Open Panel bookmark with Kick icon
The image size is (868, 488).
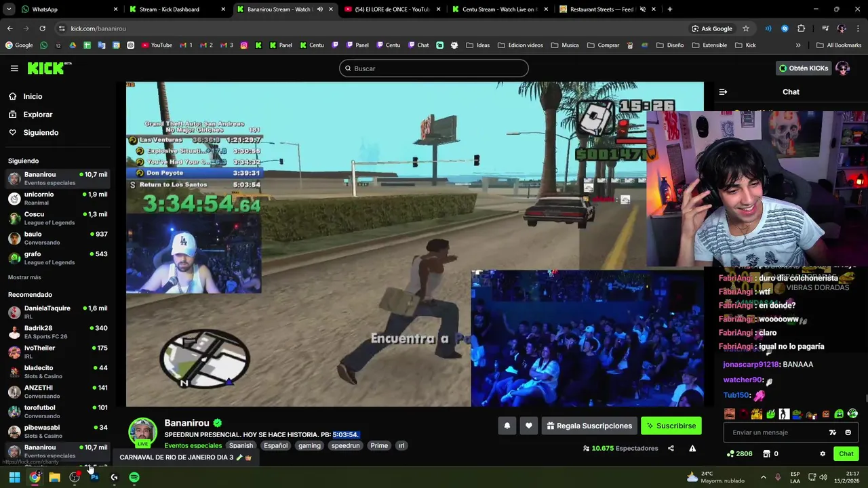281,45
